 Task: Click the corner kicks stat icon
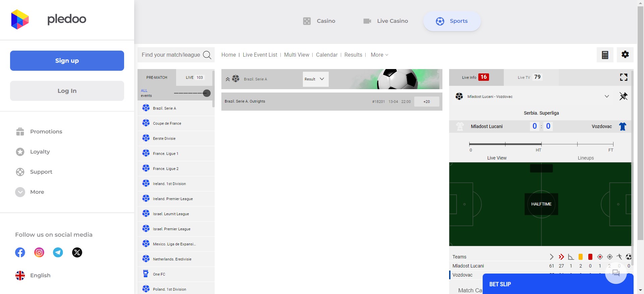(x=571, y=257)
